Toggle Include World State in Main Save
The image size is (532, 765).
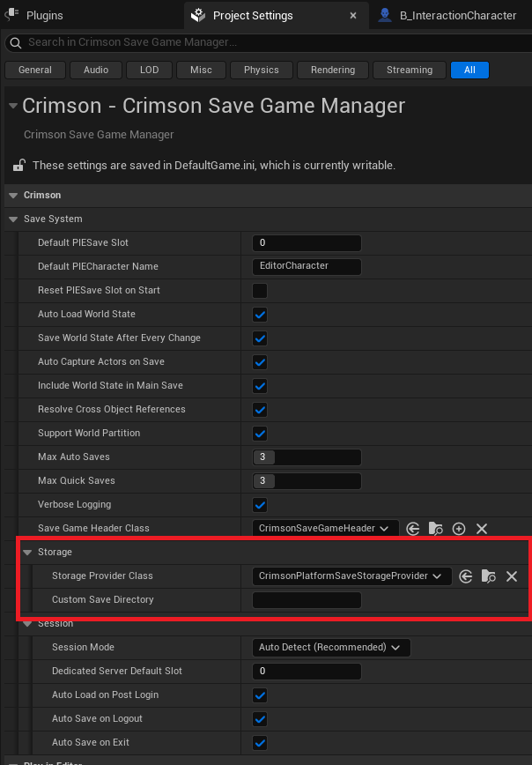[x=260, y=386]
